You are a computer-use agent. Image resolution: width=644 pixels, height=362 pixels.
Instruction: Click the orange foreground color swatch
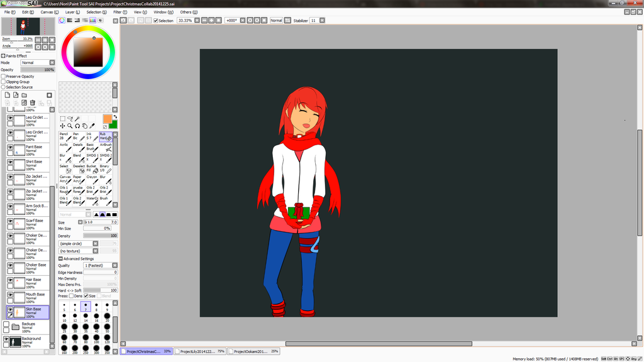click(106, 118)
